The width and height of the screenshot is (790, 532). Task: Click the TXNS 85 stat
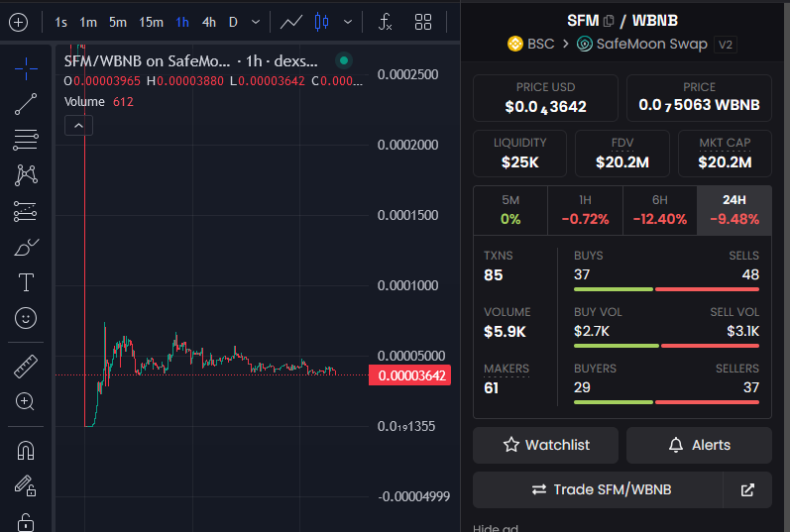click(x=498, y=266)
